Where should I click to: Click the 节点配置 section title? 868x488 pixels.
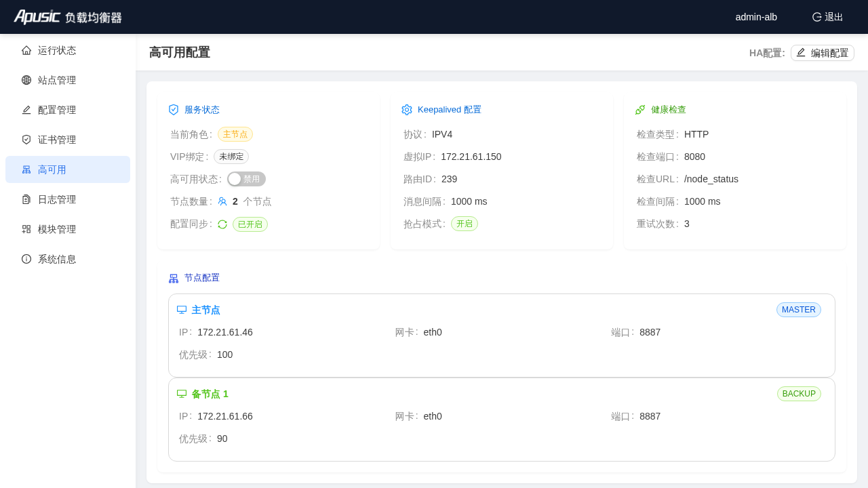point(202,278)
